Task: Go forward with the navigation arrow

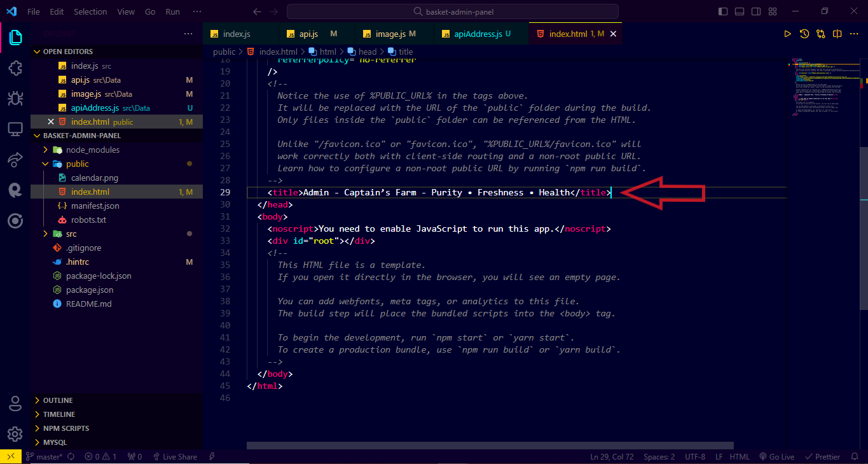Action: click(274, 11)
